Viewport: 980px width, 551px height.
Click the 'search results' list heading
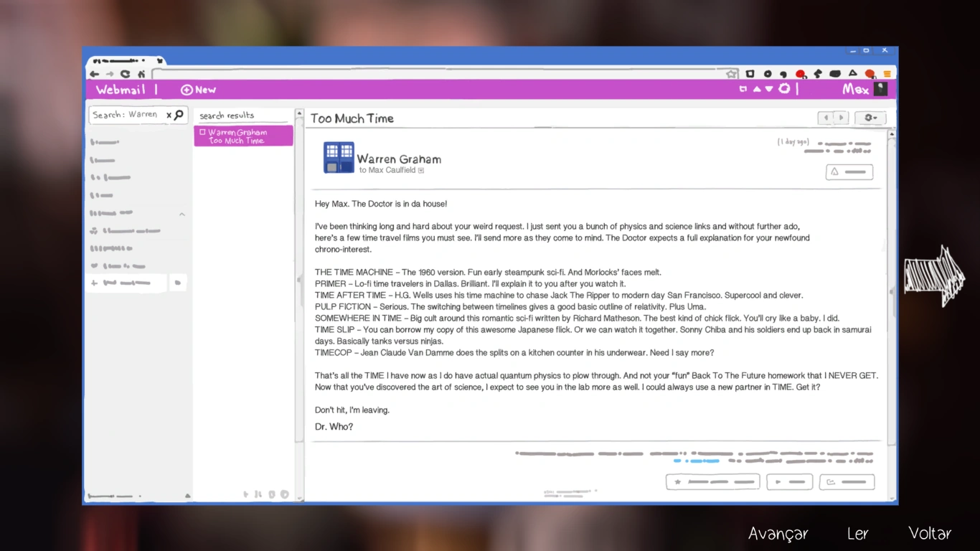click(227, 116)
